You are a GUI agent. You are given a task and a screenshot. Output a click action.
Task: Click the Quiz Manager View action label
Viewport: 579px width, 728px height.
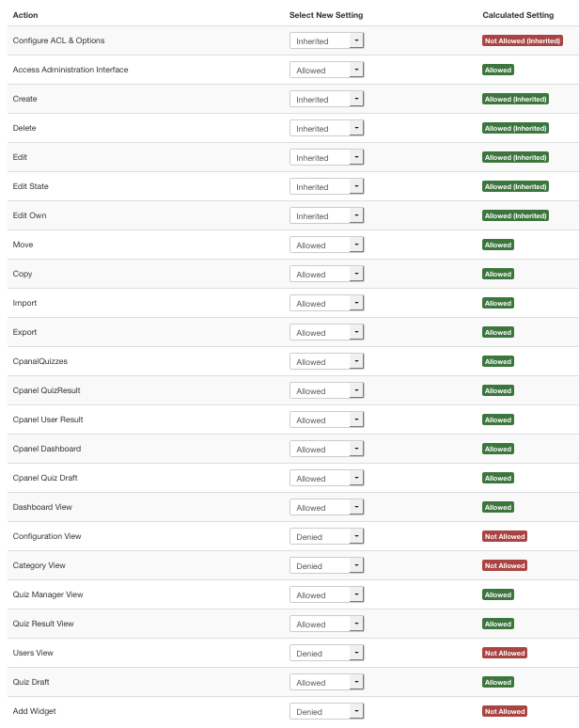[x=48, y=594]
